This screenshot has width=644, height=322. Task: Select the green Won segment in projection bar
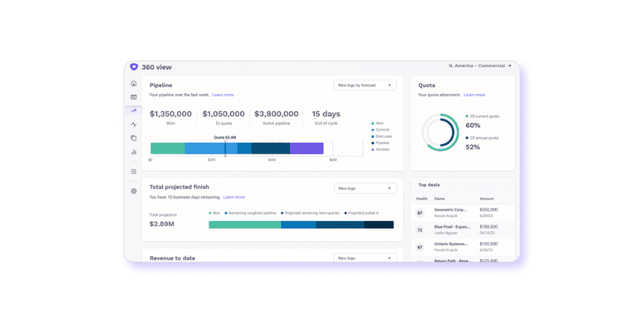click(x=245, y=225)
